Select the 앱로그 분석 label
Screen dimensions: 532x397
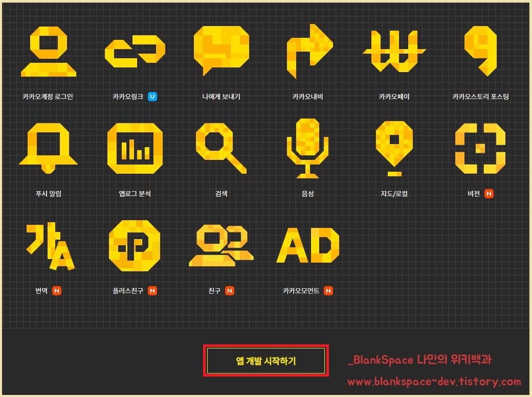coord(135,194)
